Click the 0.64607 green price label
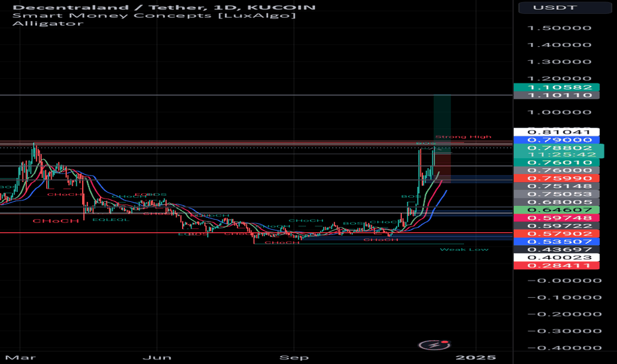The image size is (617, 364). (x=556, y=210)
